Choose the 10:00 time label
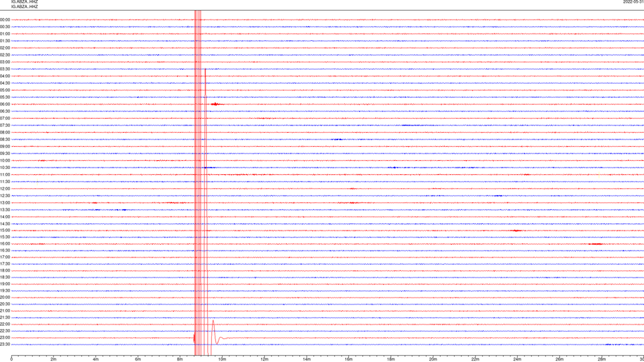 (5, 160)
